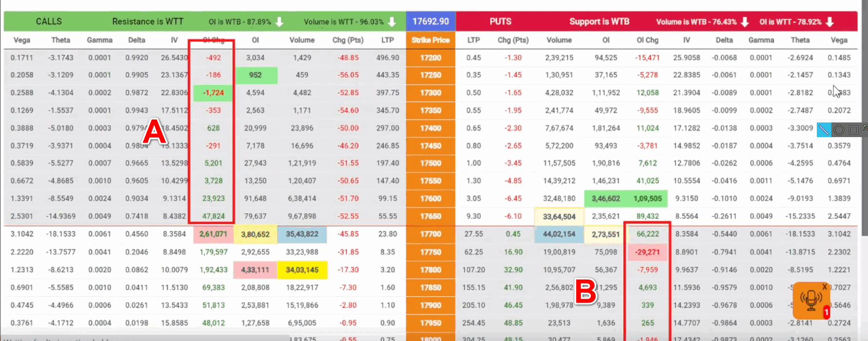Sort by the calls-side Volume column header
Image resolution: width=868 pixels, height=341 pixels.
coord(302,40)
